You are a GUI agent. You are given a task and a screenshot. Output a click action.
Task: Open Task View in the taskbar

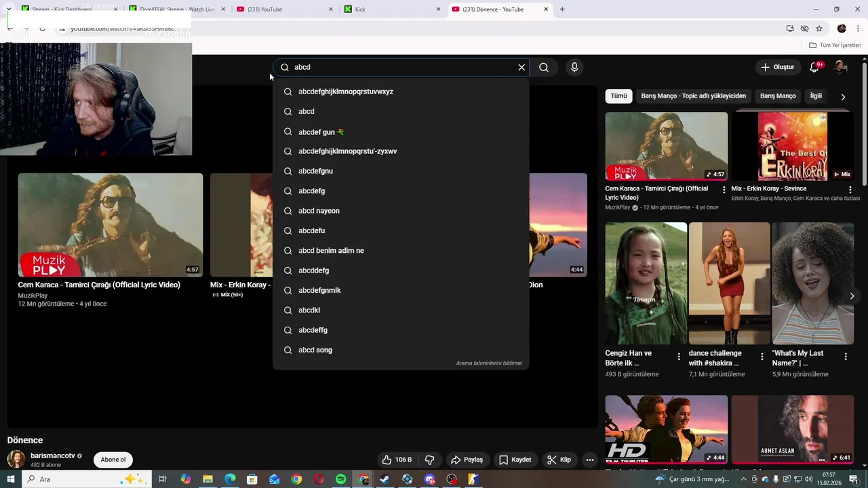coord(163,479)
